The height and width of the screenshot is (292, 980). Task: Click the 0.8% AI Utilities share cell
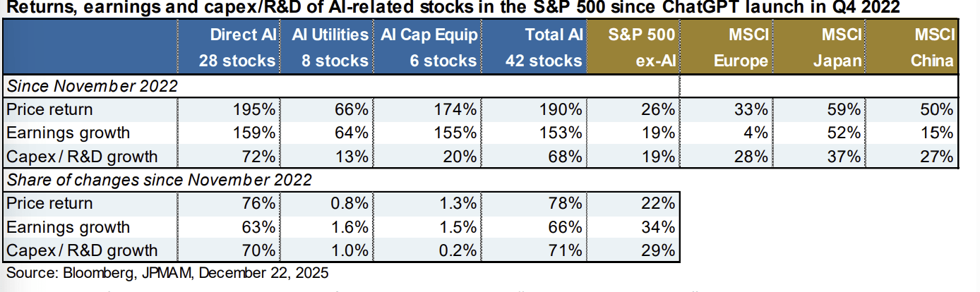[351, 203]
